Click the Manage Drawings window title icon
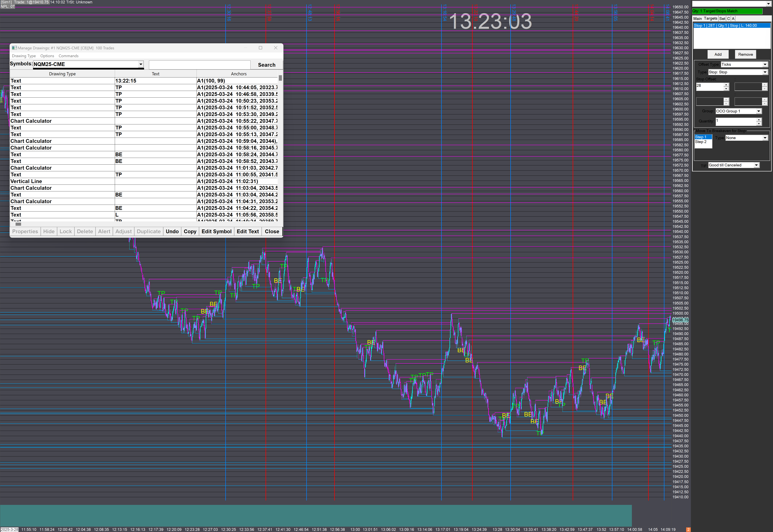This screenshot has width=773, height=532. click(14, 48)
